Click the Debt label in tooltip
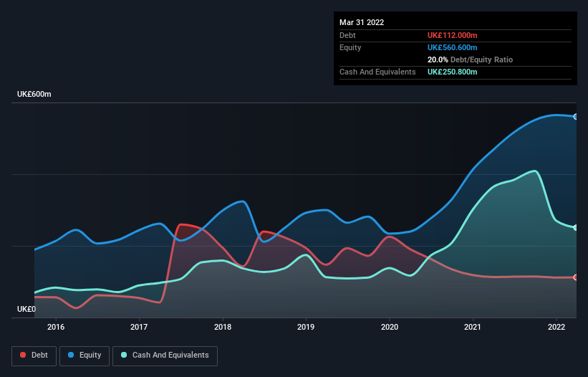This screenshot has width=588, height=377. 347,35
